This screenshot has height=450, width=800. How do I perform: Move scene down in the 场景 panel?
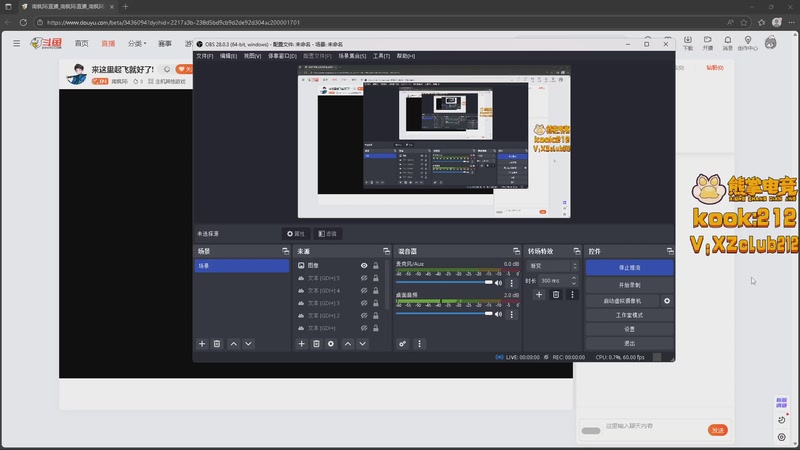click(x=248, y=344)
